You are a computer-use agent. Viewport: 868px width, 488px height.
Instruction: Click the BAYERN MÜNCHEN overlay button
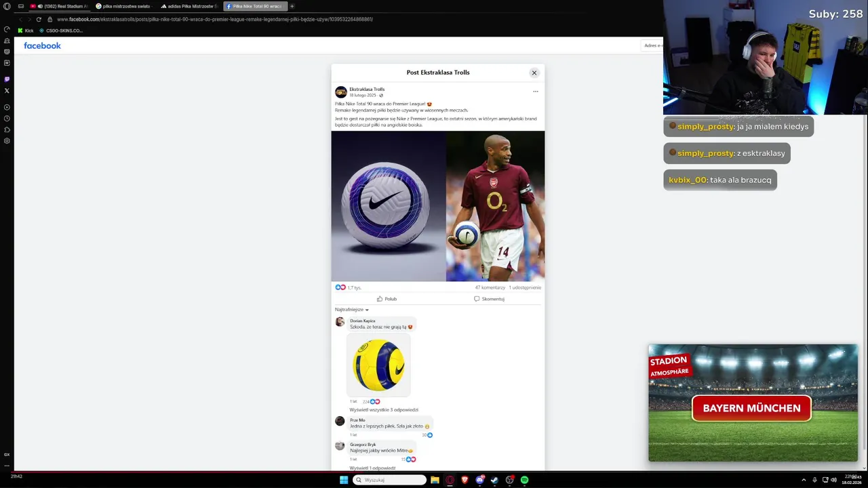(751, 408)
